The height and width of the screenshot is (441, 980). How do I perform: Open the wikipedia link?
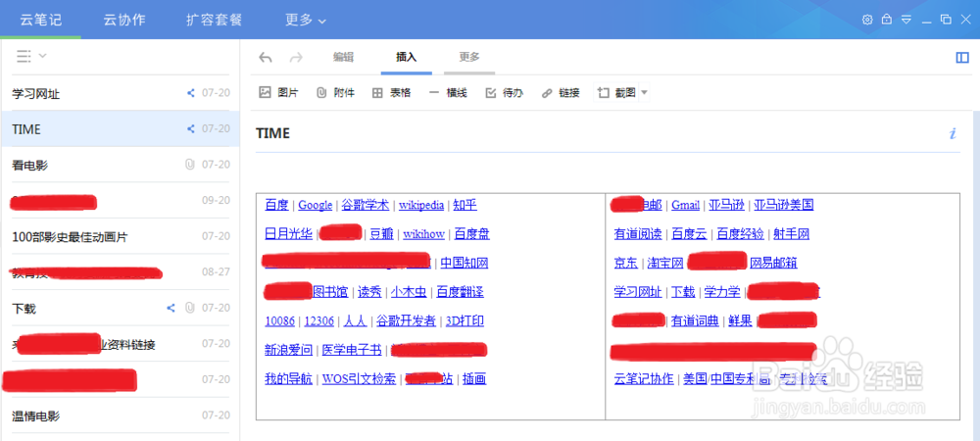click(x=421, y=205)
